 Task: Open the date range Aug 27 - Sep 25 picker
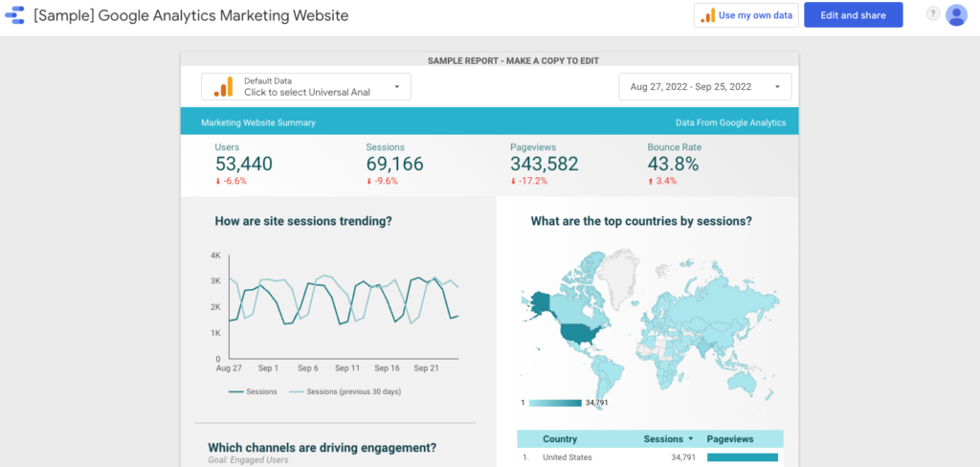pyautogui.click(x=705, y=87)
